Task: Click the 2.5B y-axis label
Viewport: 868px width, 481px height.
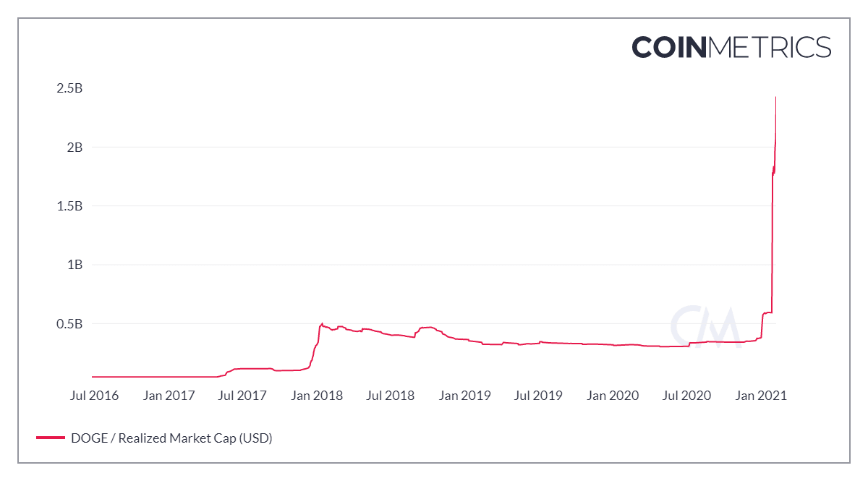Action: (x=69, y=88)
